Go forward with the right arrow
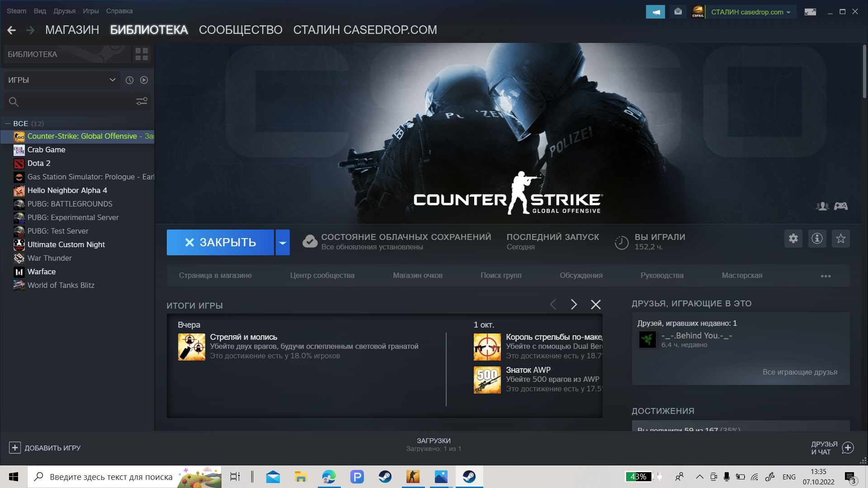This screenshot has height=488, width=868. pos(30,30)
